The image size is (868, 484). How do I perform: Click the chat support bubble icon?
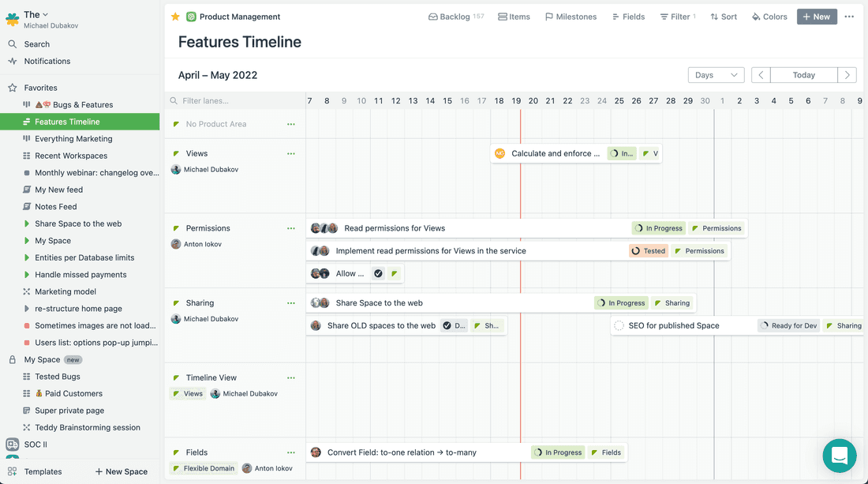click(839, 456)
